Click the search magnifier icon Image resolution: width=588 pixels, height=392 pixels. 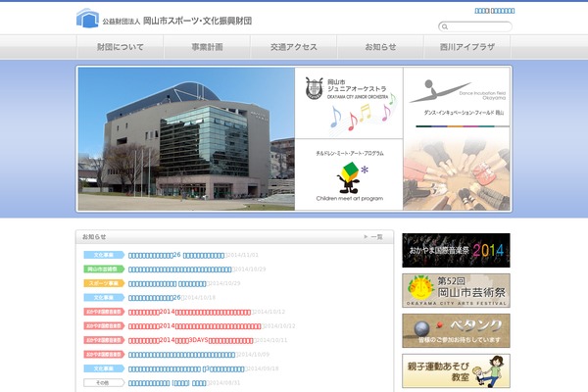click(445, 26)
